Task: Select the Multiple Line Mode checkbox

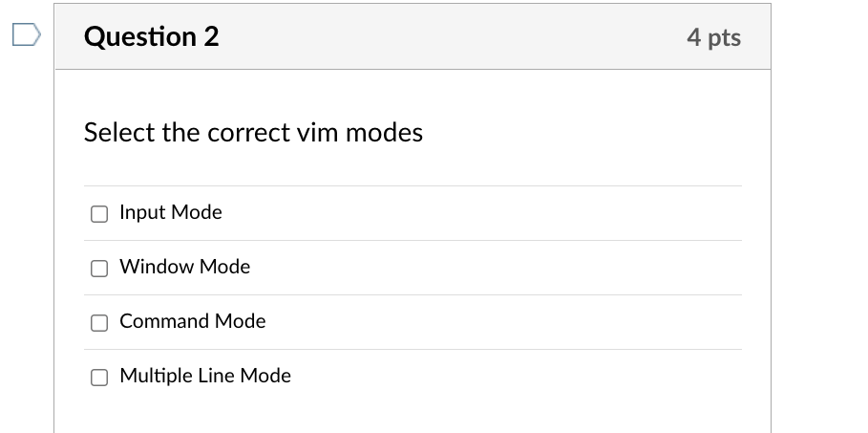Action: [99, 377]
